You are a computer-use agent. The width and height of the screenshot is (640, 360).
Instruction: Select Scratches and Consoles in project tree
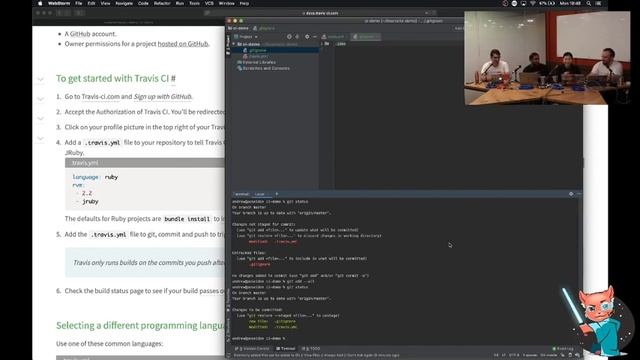coord(264,69)
